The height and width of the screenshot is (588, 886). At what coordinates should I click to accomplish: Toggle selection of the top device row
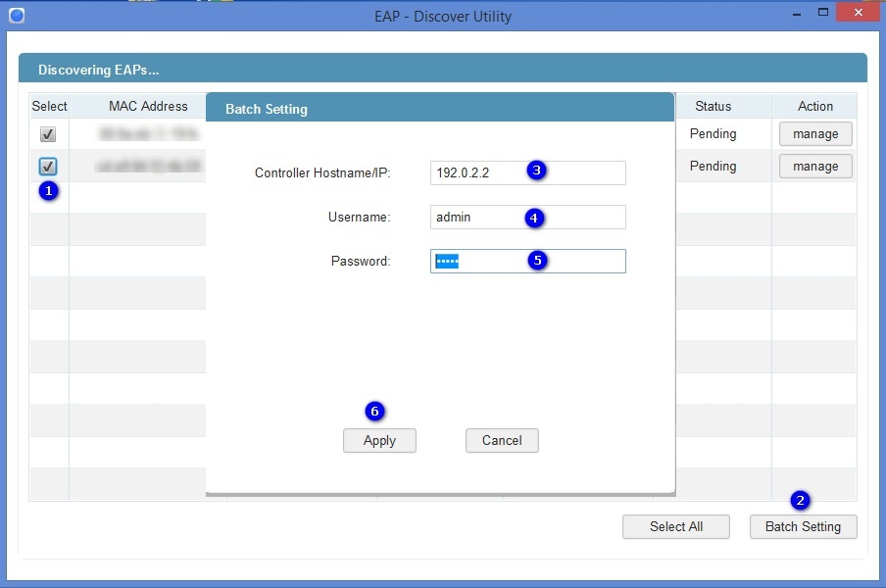pos(46,133)
